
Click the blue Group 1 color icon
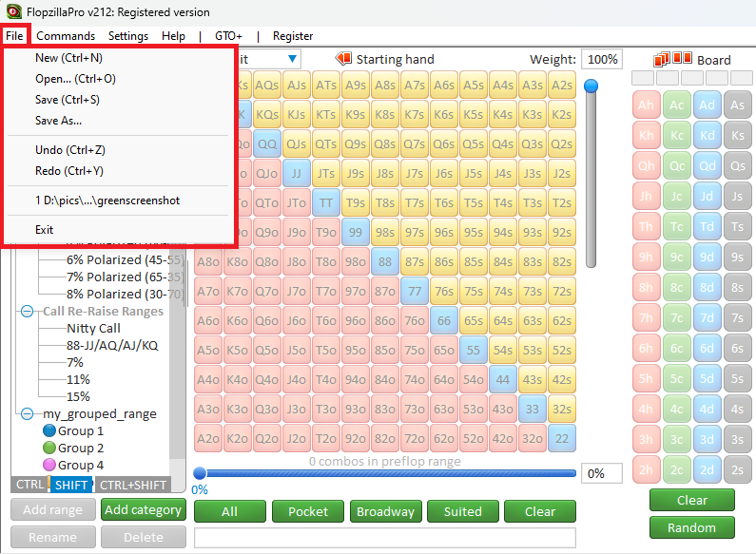[49, 431]
